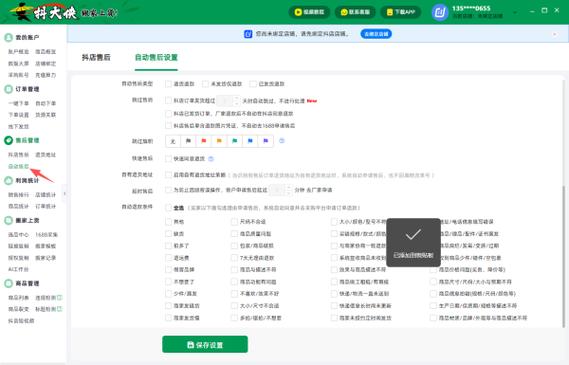This screenshot has width=569, height=365.
Task: Click external-link icon next to 标题检测
Action: pos(60,309)
